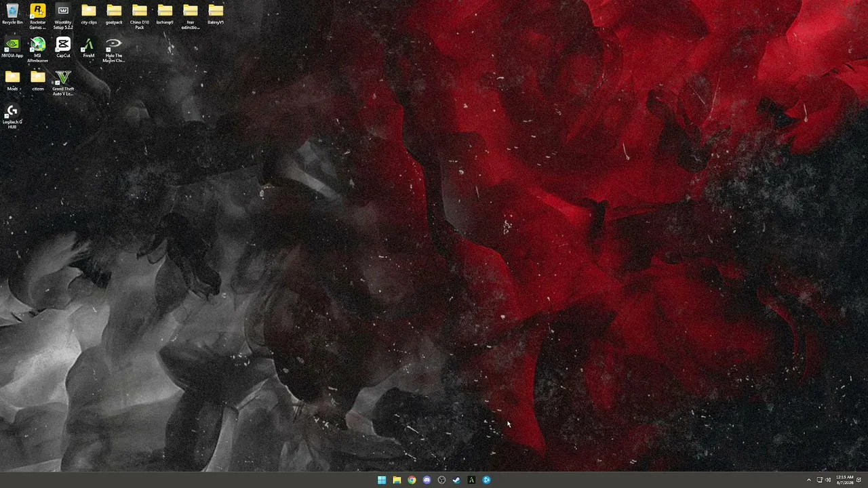The image size is (868, 488).
Task: Select the city clips folder
Action: [89, 14]
